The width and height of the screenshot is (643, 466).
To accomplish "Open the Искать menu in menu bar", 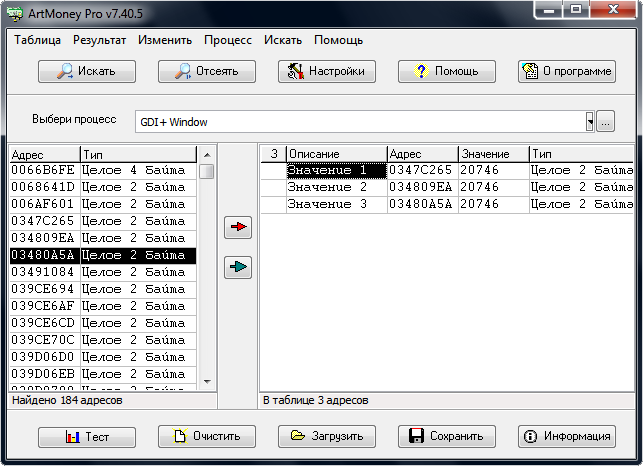I will [283, 40].
